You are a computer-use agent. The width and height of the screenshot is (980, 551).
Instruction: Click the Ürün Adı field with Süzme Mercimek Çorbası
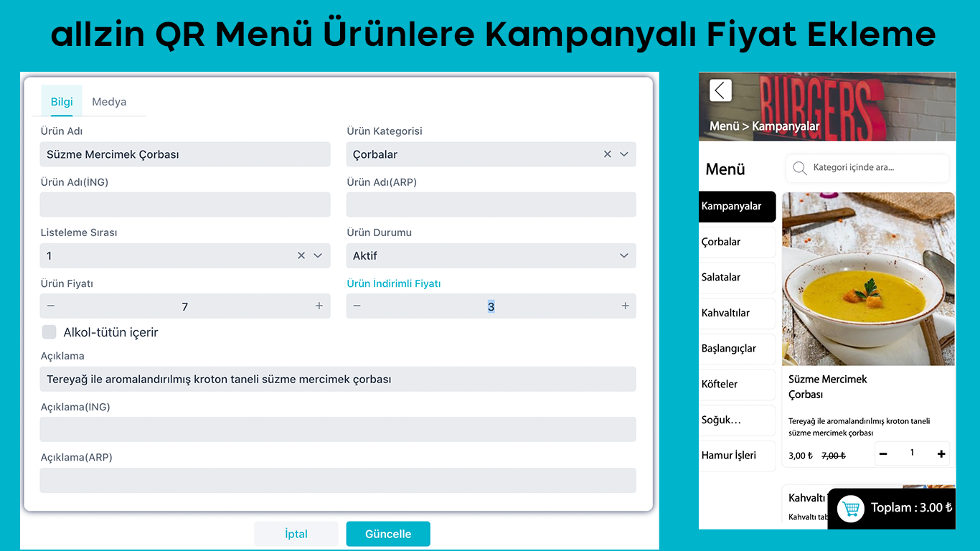click(185, 154)
